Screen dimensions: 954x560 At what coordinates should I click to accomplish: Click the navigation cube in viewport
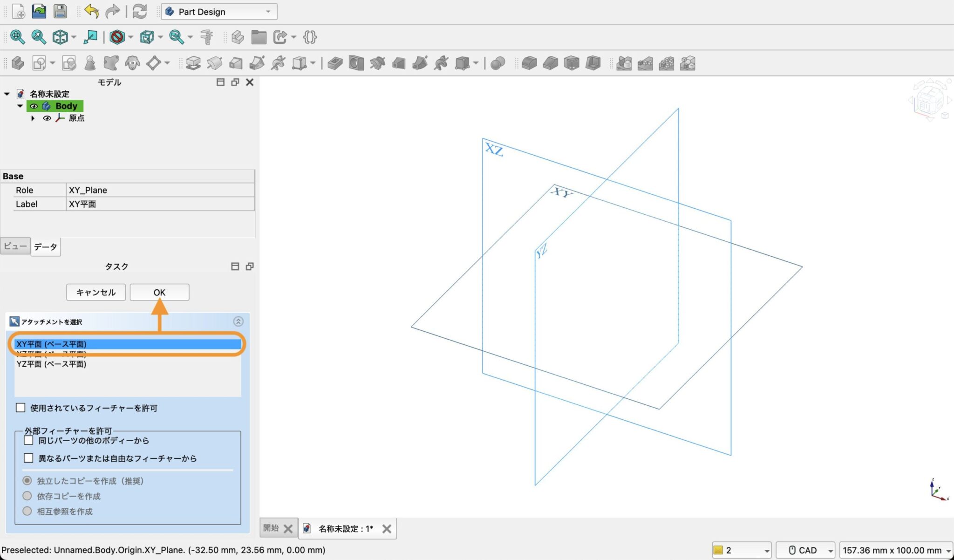coord(930,101)
